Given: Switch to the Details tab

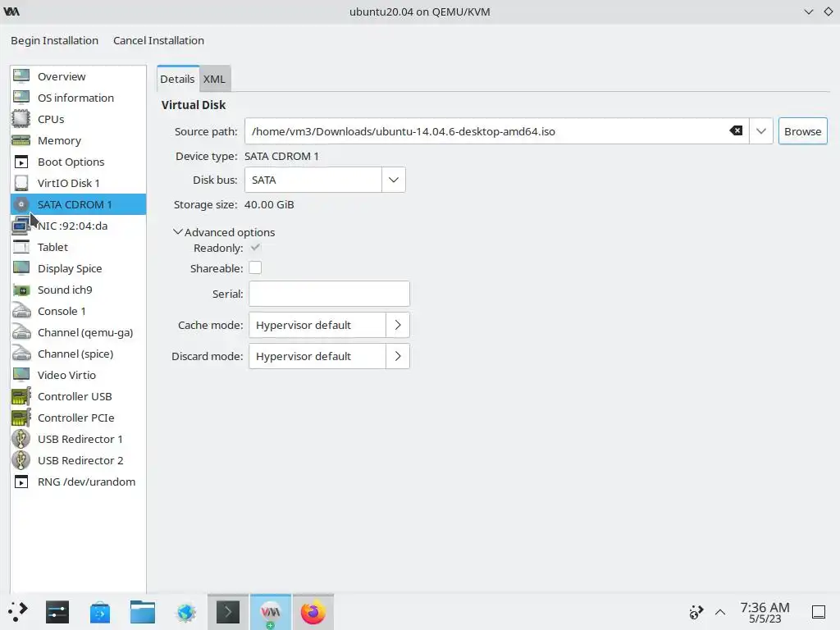Looking at the screenshot, I should 177,79.
